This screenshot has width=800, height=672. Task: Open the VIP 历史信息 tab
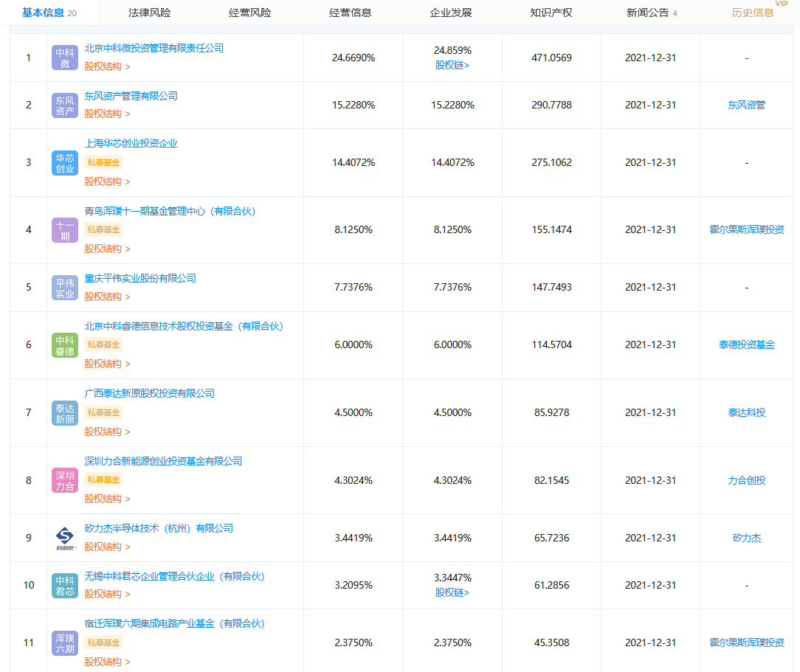[753, 13]
